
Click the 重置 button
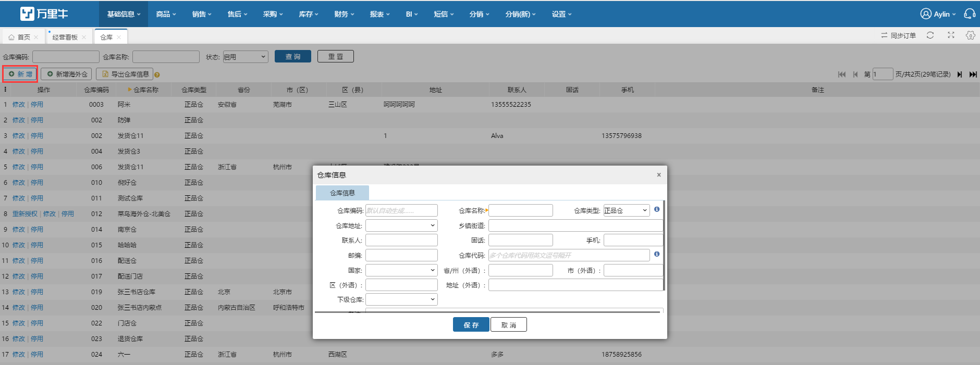click(336, 56)
